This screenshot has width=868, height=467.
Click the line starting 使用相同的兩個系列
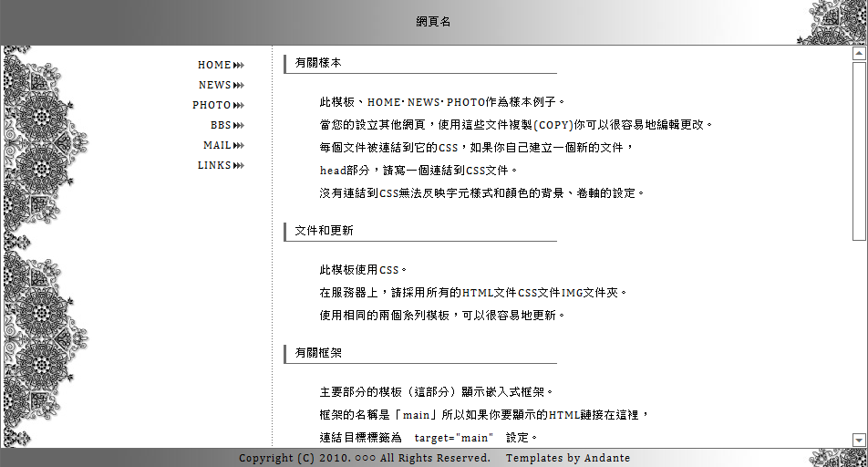tap(441, 316)
